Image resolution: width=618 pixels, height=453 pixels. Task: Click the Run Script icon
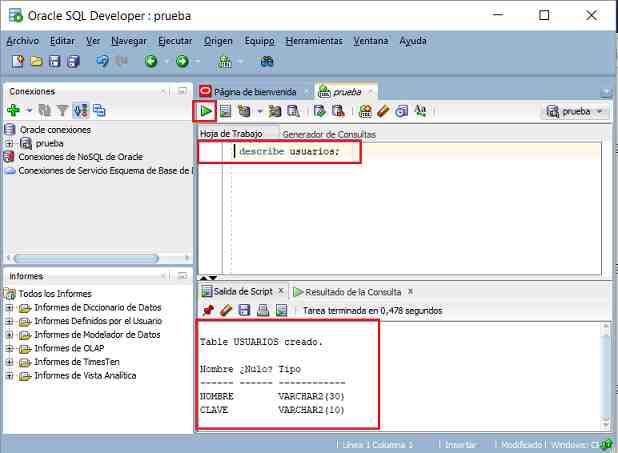225,112
